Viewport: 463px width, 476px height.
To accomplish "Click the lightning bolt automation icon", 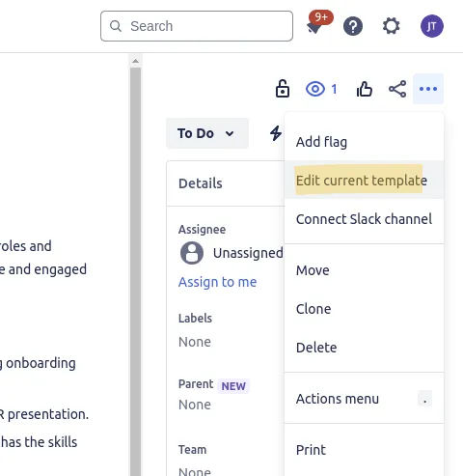I will (276, 133).
